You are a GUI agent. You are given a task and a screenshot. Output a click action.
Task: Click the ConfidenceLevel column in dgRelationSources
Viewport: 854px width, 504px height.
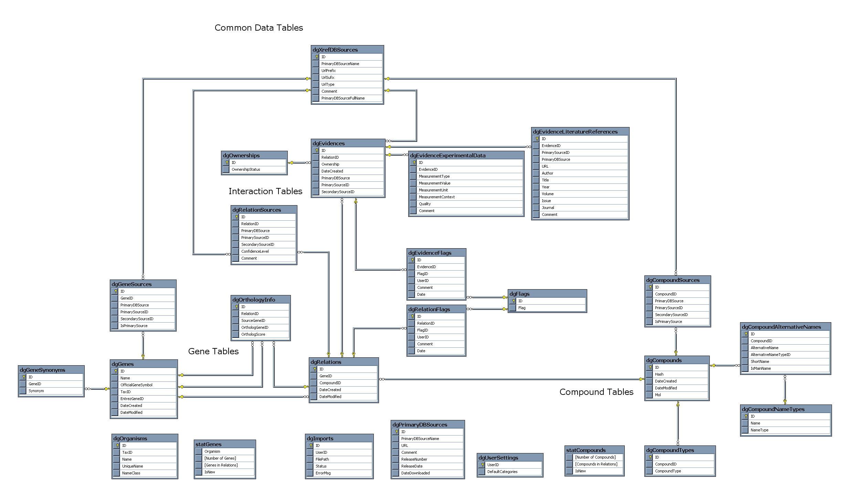tap(264, 251)
